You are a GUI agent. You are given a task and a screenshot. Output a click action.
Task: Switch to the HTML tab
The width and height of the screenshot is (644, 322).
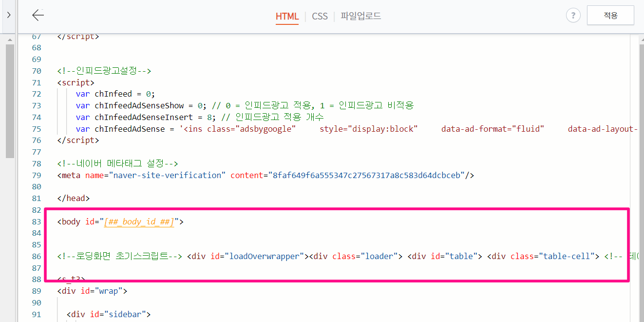point(287,16)
